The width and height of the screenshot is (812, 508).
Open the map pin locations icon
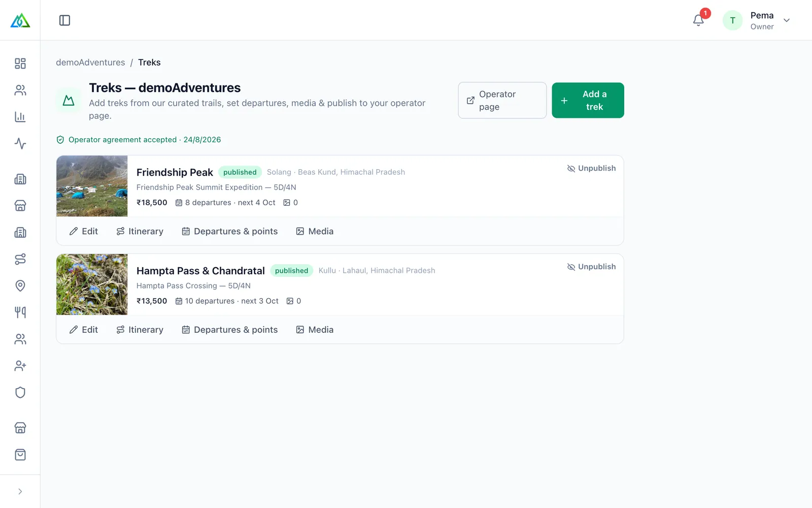(x=20, y=285)
